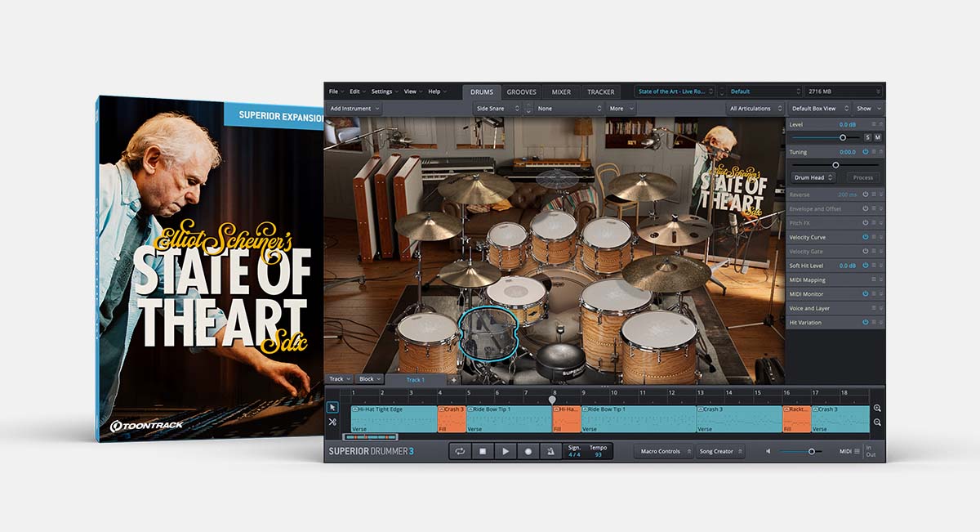Zoom in on the song track
980x532 pixels.
click(877, 408)
